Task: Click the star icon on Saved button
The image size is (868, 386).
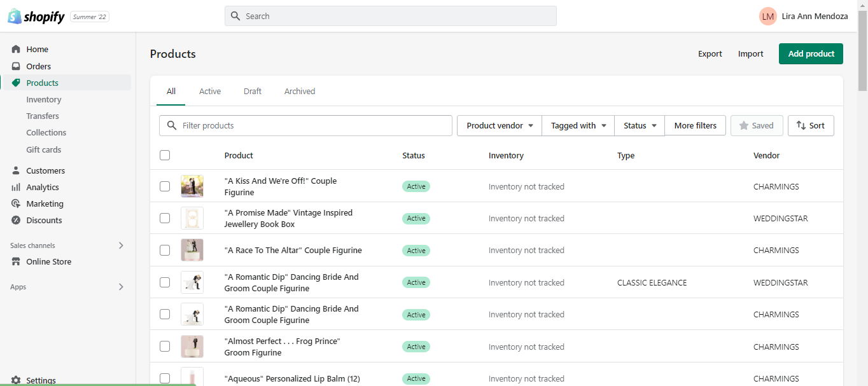Action: point(743,125)
